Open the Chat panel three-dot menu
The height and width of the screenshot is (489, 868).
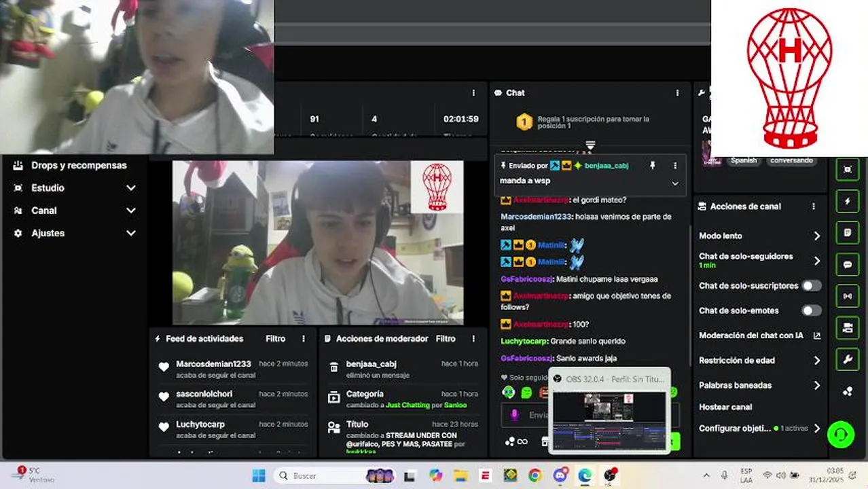point(677,92)
